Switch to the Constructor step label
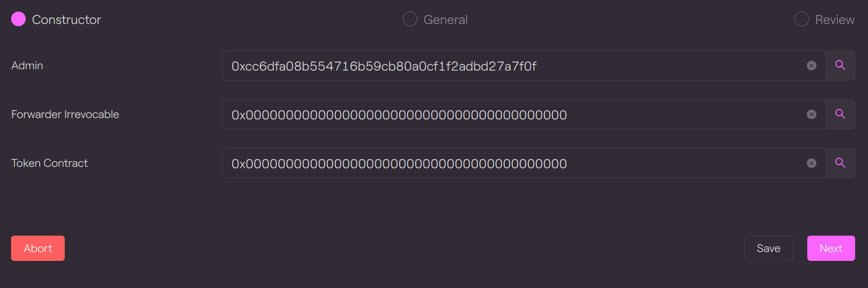 point(66,20)
